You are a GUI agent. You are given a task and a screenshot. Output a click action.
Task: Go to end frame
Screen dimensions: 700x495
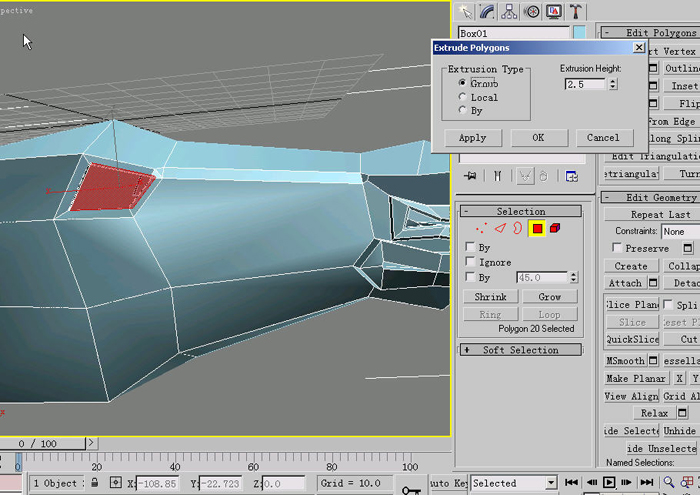tap(646, 482)
